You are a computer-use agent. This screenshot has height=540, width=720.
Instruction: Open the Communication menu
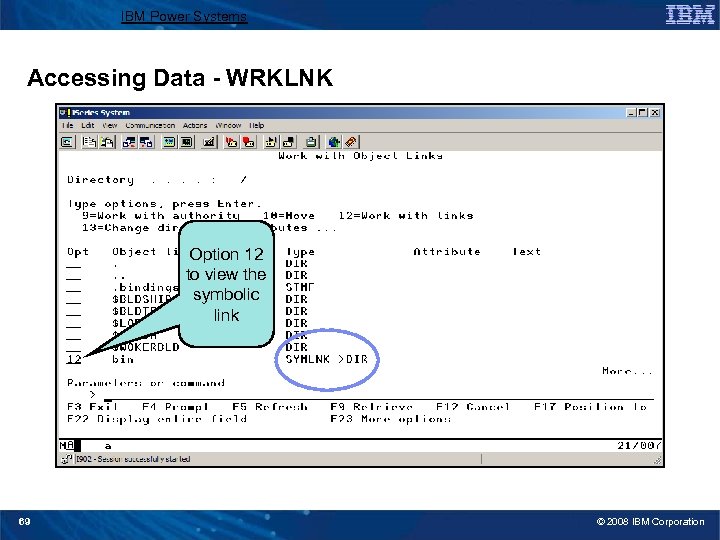[150, 125]
